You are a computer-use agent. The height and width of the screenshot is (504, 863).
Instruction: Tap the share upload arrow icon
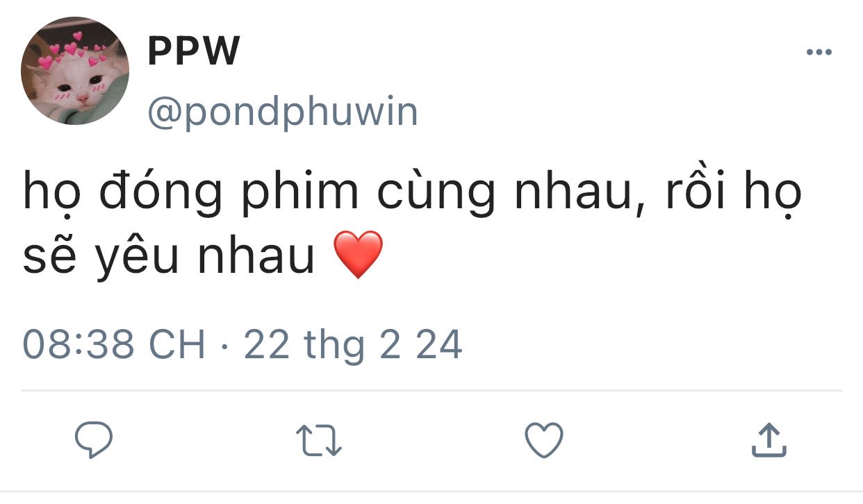pyautogui.click(x=769, y=440)
